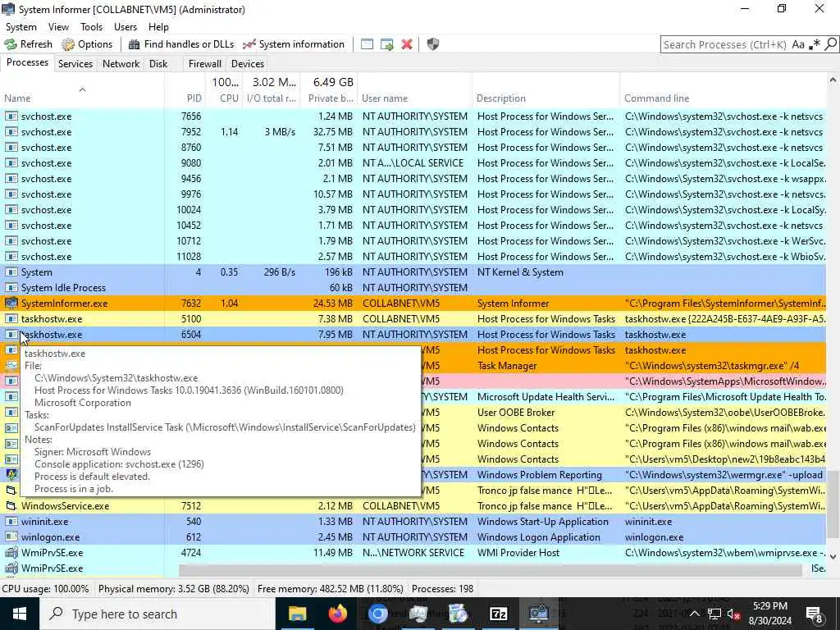Select the System Idle Process row
The image size is (840, 630).
pyautogui.click(x=413, y=288)
